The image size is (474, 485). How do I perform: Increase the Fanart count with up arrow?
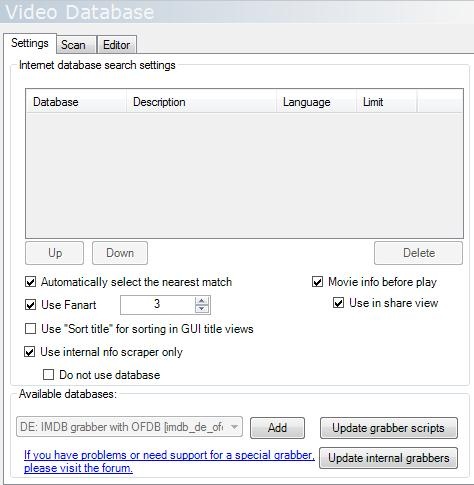tap(202, 301)
